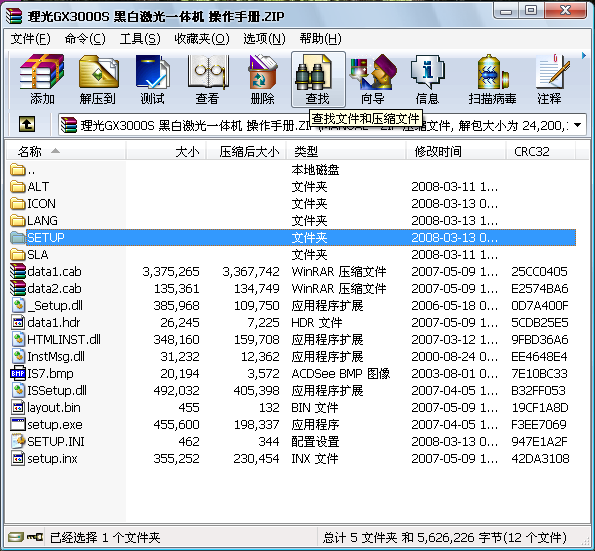Click the CRC32 value 25CC0405
Screen dimensions: 595x551
click(539, 272)
